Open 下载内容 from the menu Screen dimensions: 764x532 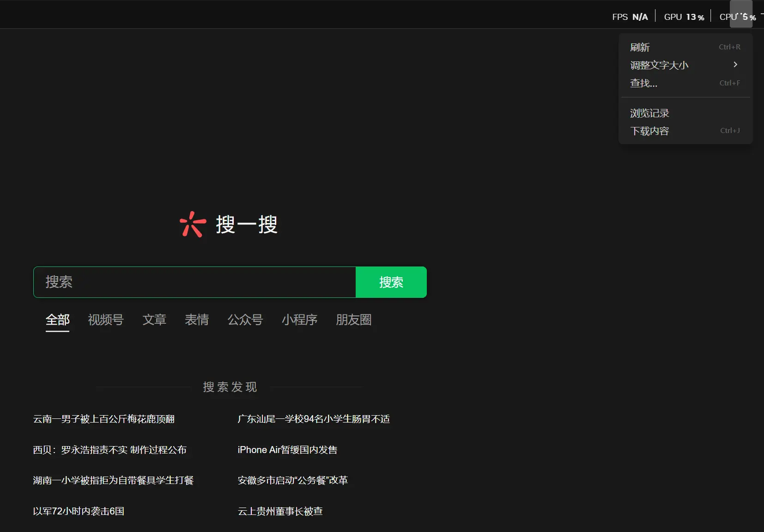pos(649,131)
